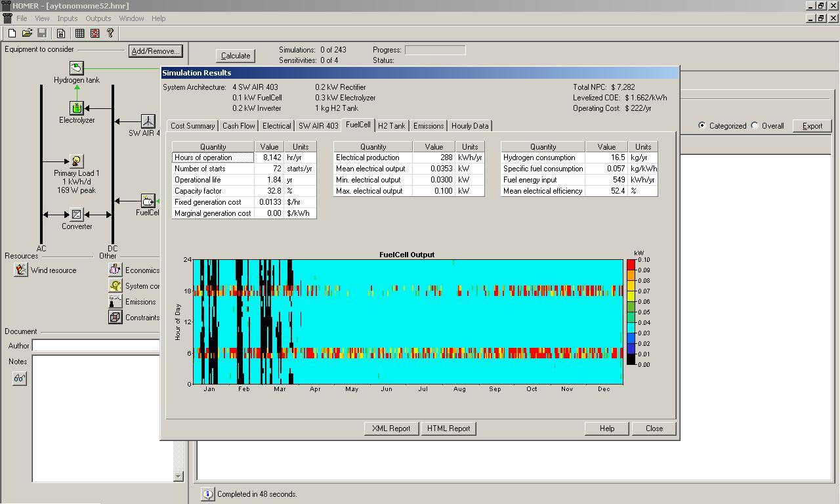Open the Economics icon

115,270
